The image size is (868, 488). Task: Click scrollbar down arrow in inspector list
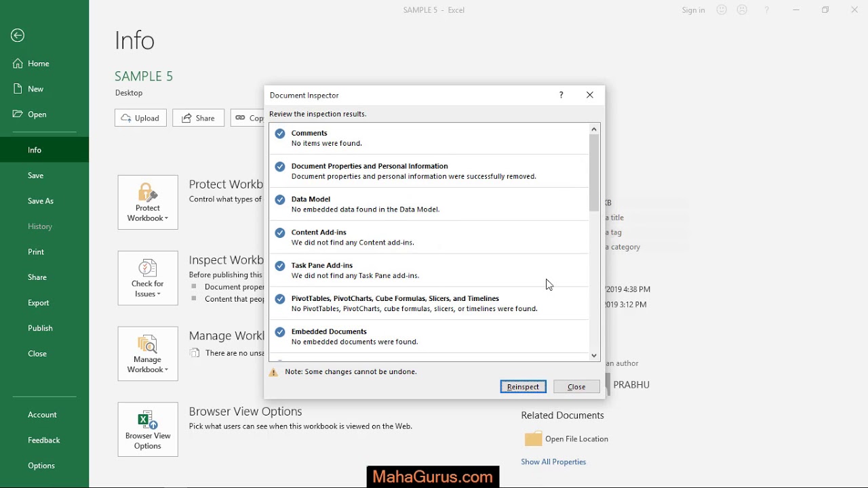594,355
